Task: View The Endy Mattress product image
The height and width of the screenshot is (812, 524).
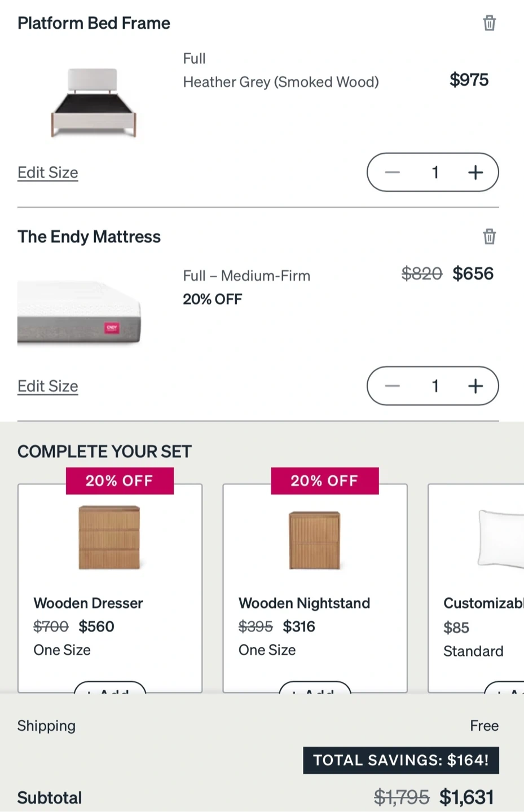Action: (79, 313)
